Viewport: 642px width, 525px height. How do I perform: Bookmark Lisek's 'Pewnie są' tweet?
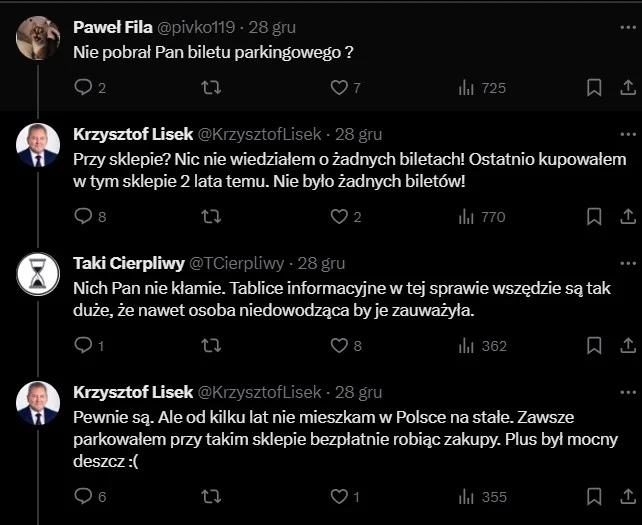594,496
